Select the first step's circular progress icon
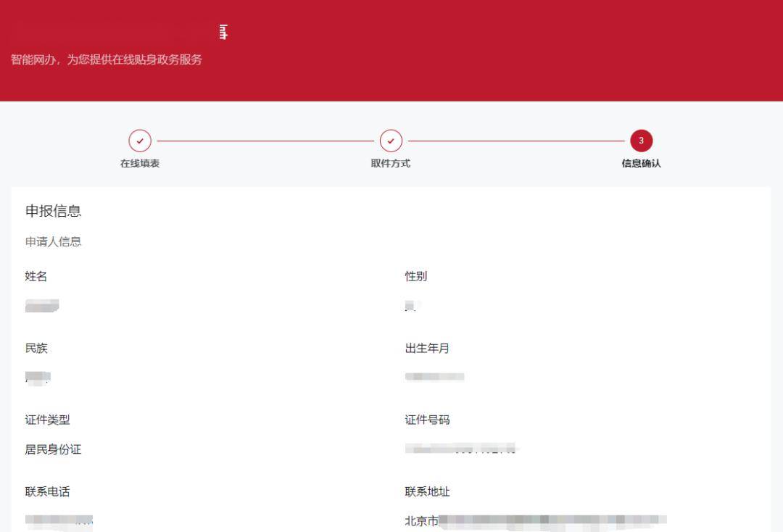Image resolution: width=783 pixels, height=532 pixels. pos(140,141)
